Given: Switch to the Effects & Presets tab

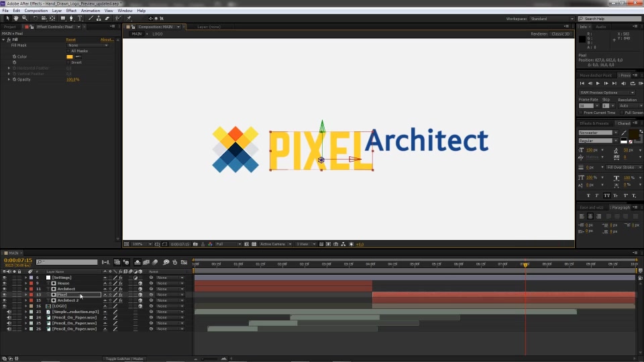Looking at the screenshot, I should point(594,123).
